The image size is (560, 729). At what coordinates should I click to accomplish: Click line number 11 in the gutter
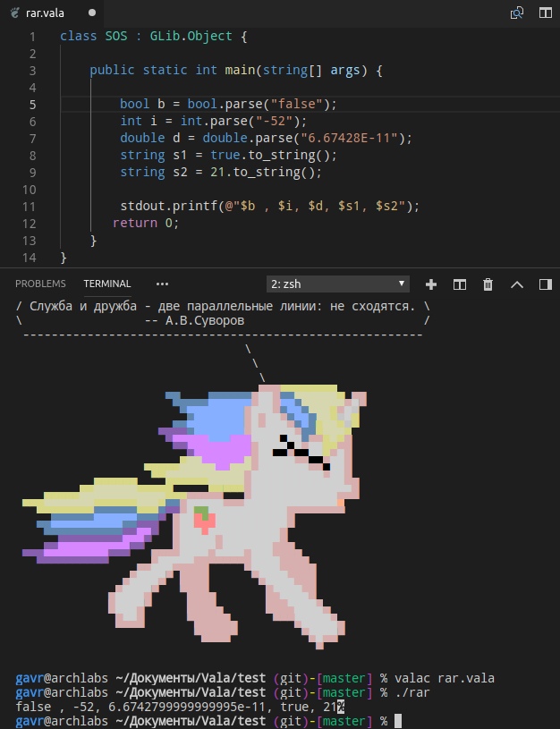pyautogui.click(x=29, y=207)
